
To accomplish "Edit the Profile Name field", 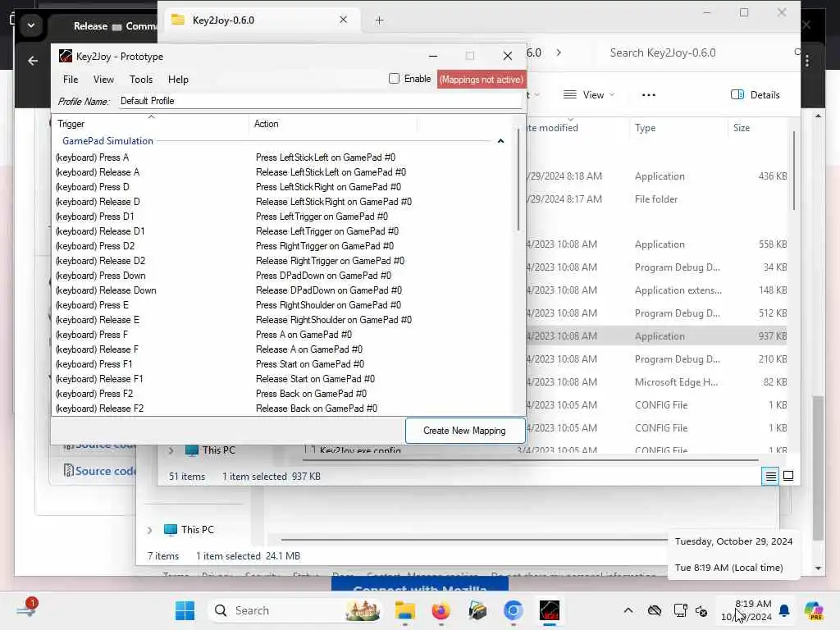I will click(x=320, y=101).
